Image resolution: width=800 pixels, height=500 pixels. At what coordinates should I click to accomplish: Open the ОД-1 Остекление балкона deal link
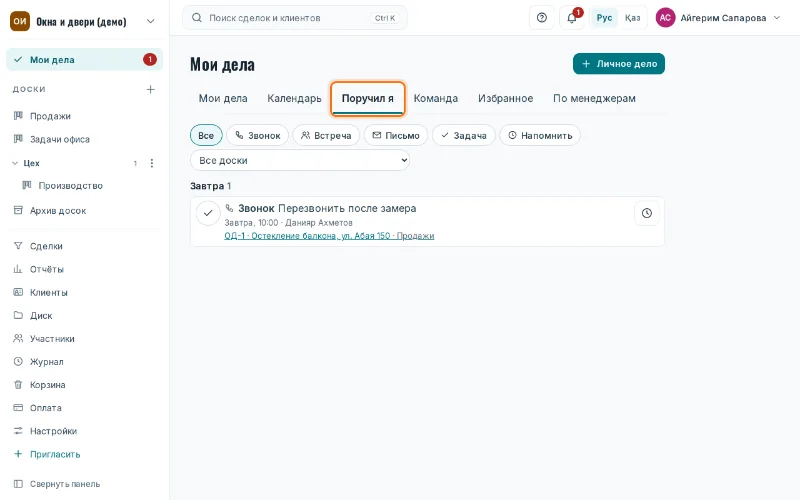(329, 236)
